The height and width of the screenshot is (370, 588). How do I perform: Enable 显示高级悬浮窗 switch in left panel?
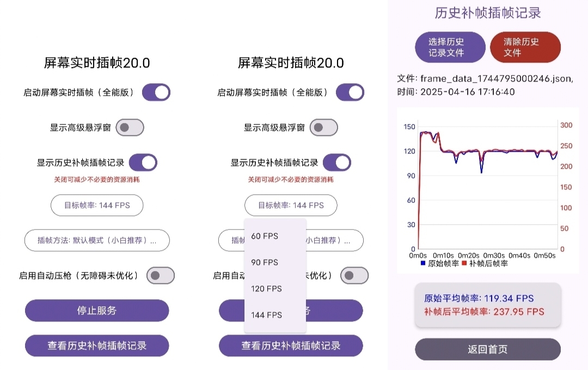(130, 127)
